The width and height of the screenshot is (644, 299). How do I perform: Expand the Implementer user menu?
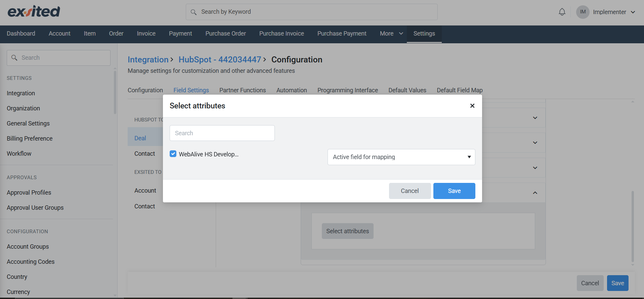633,12
